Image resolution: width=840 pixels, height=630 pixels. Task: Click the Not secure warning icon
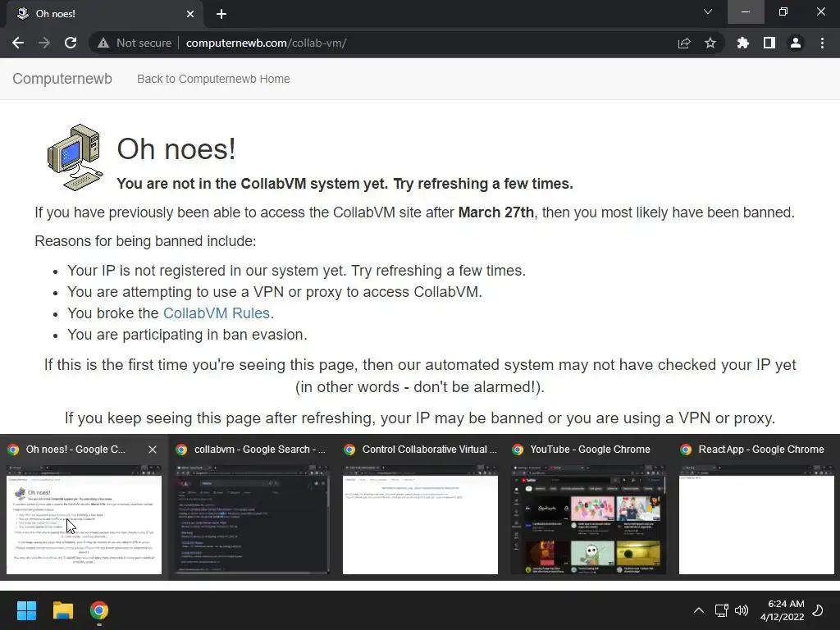tap(103, 43)
